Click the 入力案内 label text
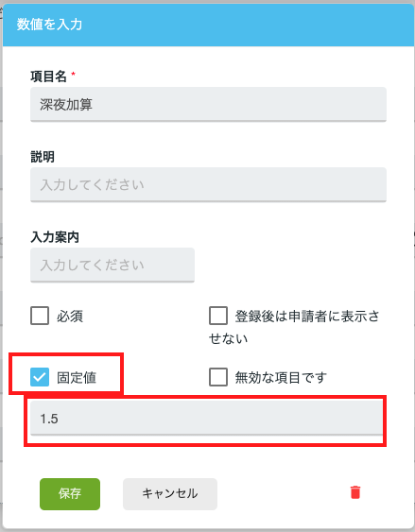The width and height of the screenshot is (415, 532). point(55,237)
